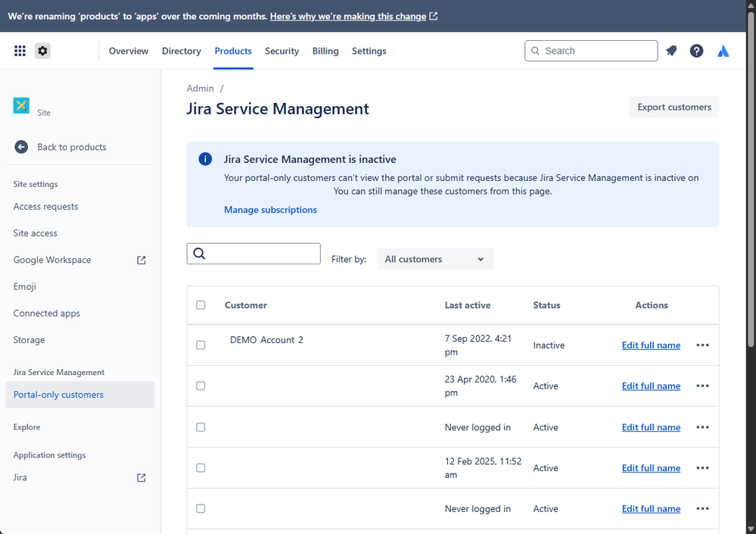
Task: Open the help question mark icon
Action: pos(696,51)
